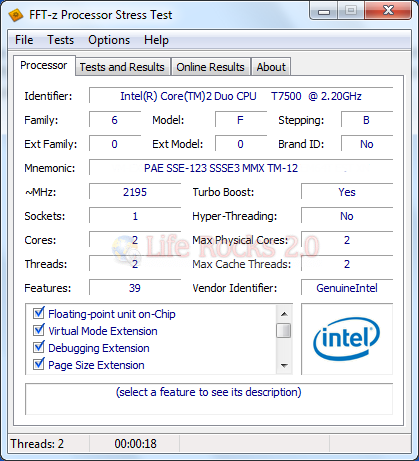Screen dimensions: 419x461
Task: Select the Page Size Extension label
Action: 97,365
